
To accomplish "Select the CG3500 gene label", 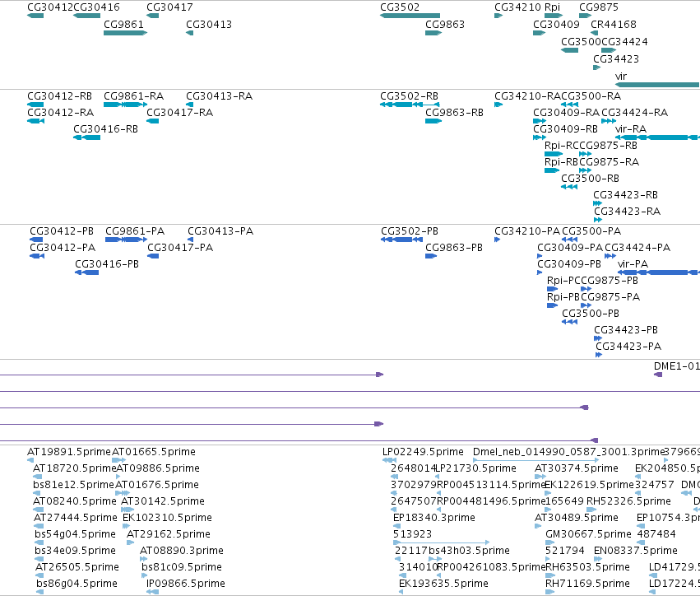I will tap(581, 41).
